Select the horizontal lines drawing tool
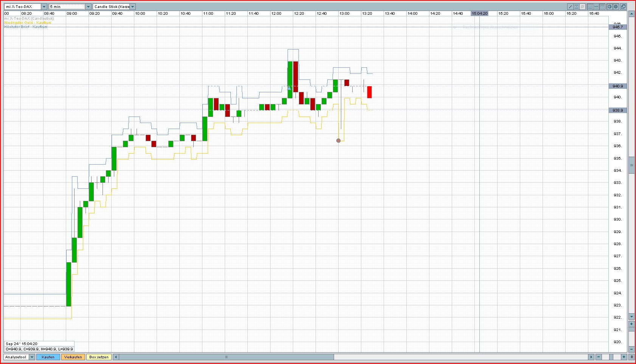 pos(576,6)
